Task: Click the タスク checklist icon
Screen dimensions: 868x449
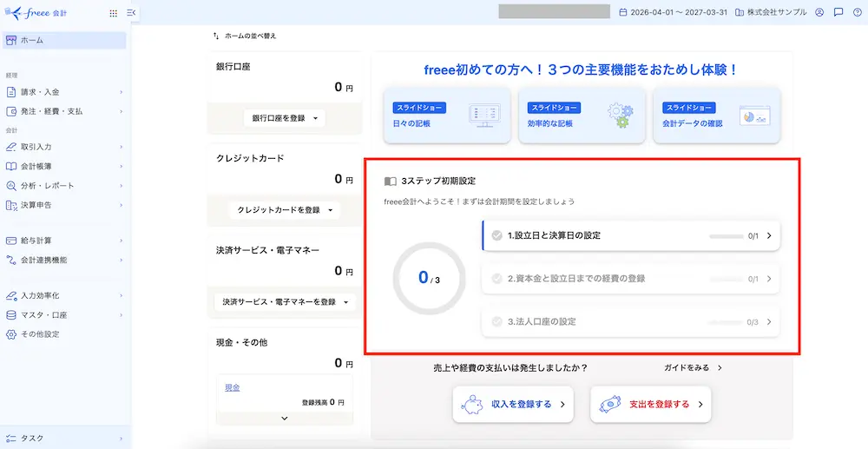Action: pyautogui.click(x=11, y=439)
